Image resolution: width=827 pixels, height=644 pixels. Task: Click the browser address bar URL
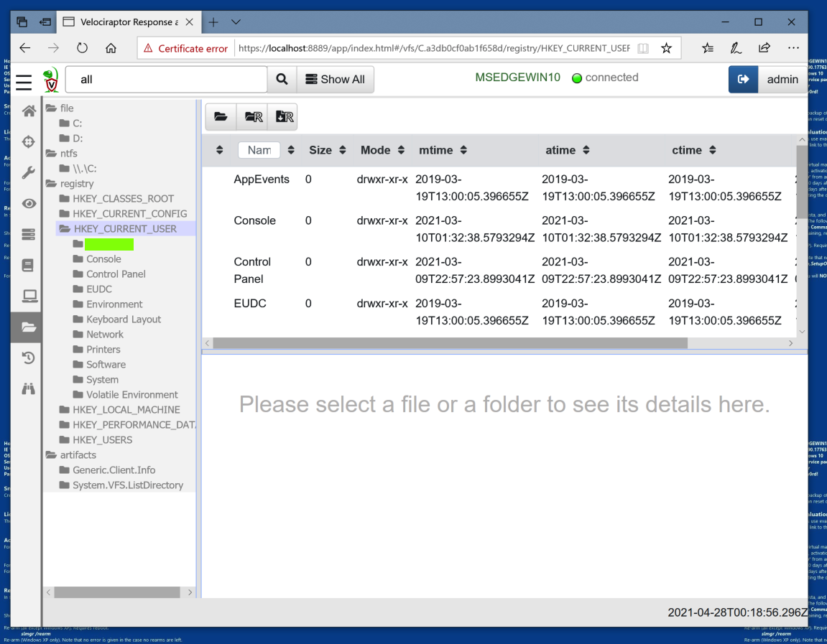pos(433,49)
